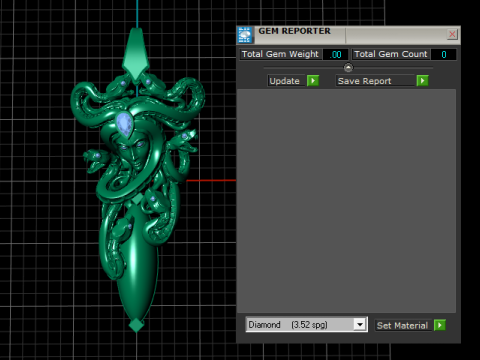Click the green arrow next to Update
This screenshot has height=360, width=480.
313,81
